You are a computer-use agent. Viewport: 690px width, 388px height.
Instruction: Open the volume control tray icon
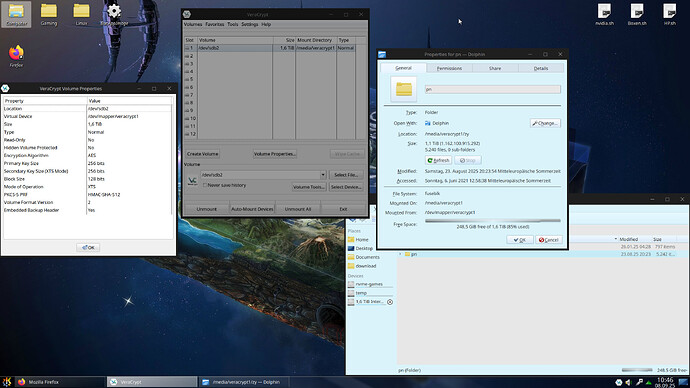coord(628,382)
